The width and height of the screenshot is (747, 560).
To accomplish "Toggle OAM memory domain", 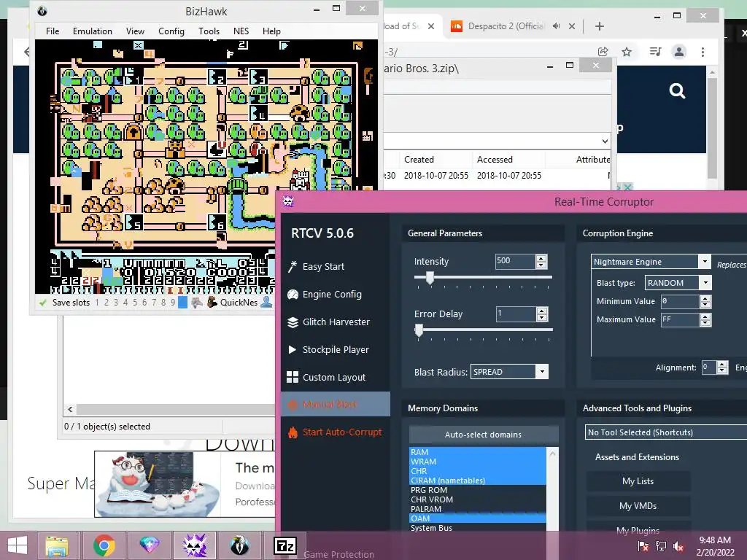I will point(477,518).
